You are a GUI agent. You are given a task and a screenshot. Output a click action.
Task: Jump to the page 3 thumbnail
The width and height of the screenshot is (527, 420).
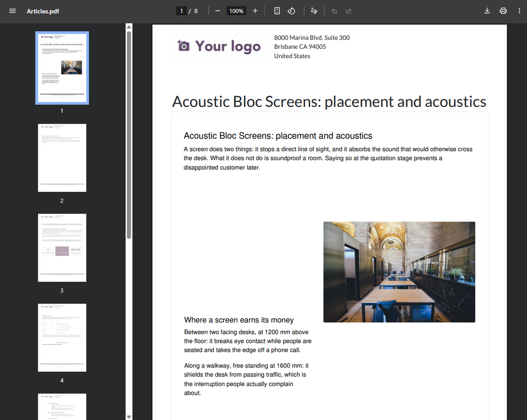(x=62, y=247)
